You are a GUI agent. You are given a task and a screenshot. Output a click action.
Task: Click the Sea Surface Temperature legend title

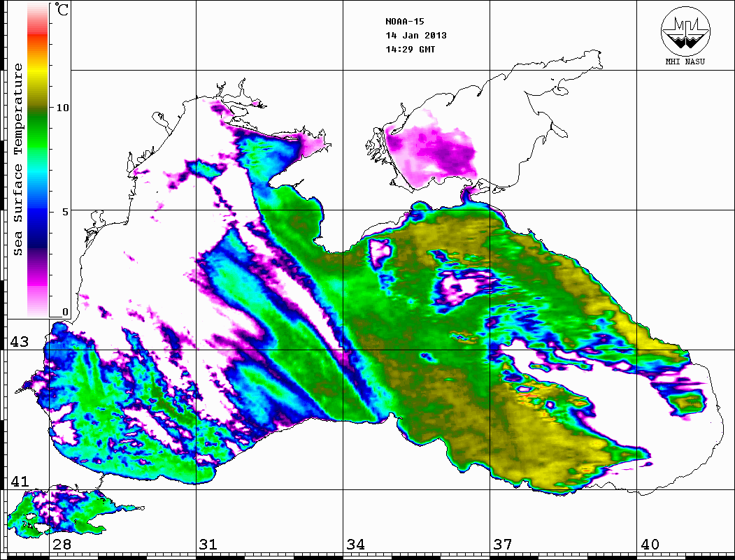pyautogui.click(x=18, y=159)
